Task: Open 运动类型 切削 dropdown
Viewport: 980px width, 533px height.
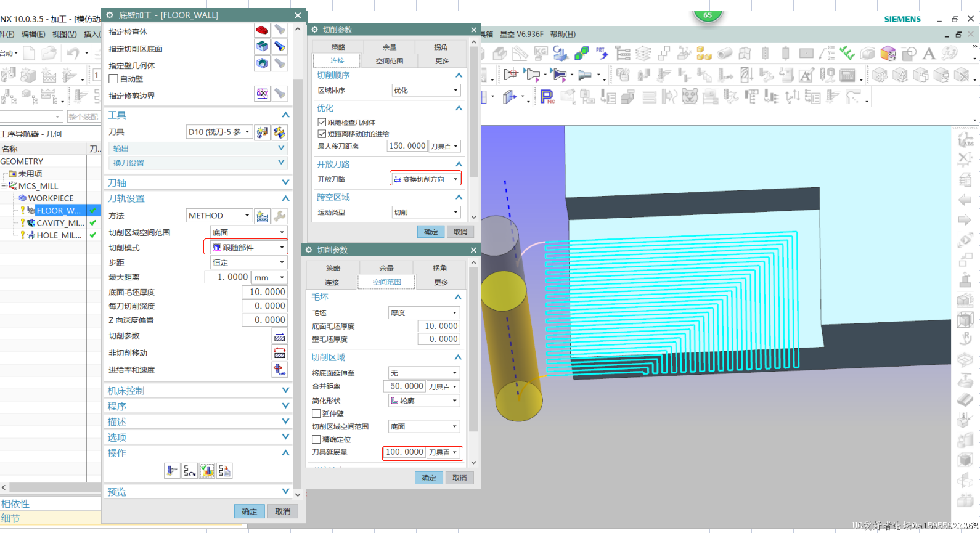Action: [427, 212]
